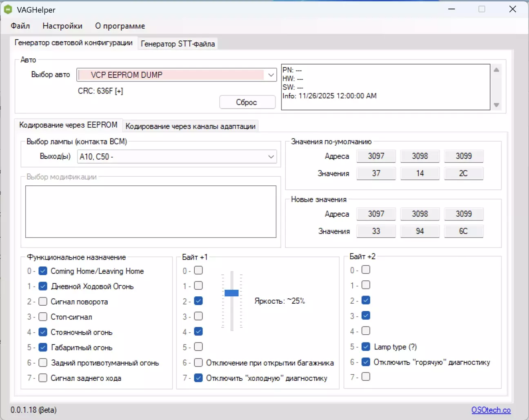Uncheck the Lamp type (?) checkbox
The height and width of the screenshot is (420, 529).
click(366, 347)
